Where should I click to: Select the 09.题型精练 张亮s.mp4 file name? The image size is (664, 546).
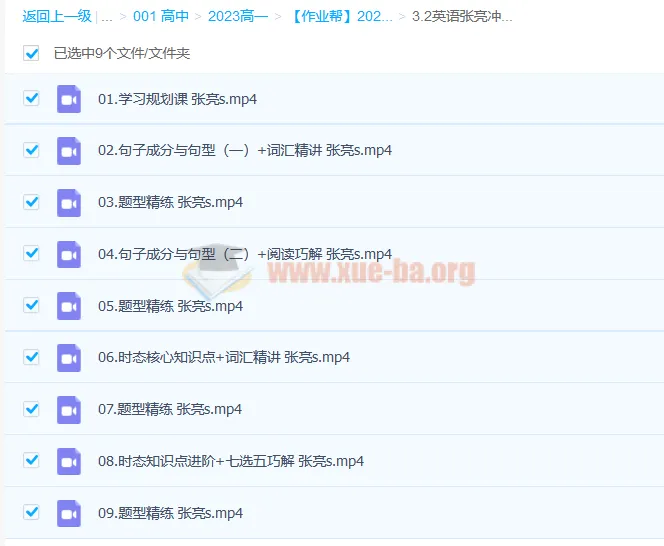pyautogui.click(x=170, y=513)
